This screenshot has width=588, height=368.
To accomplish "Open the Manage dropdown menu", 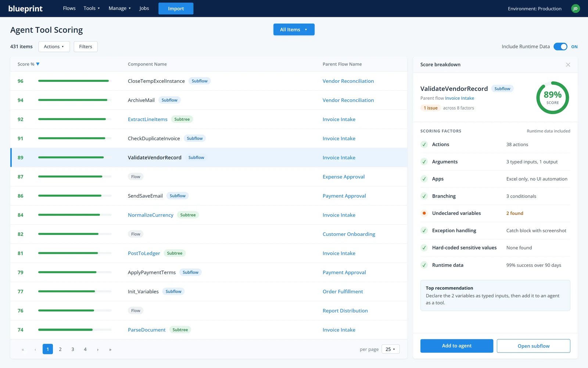I will [119, 8].
